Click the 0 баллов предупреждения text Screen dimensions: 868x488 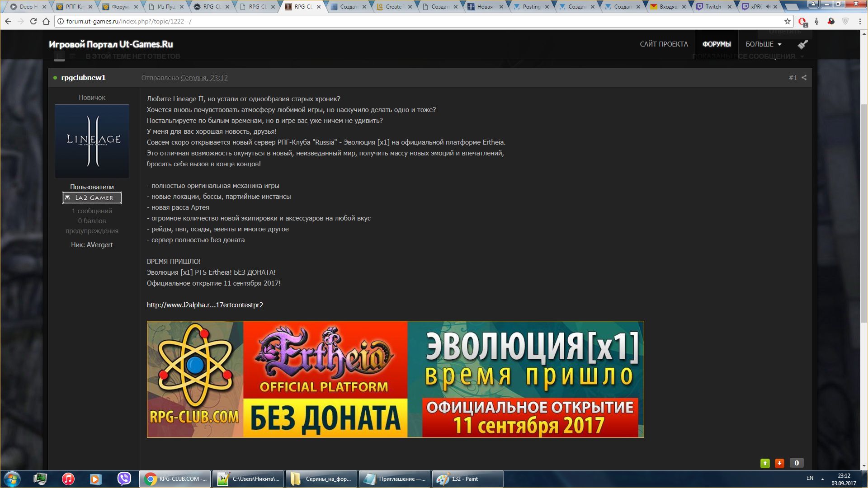[92, 226]
